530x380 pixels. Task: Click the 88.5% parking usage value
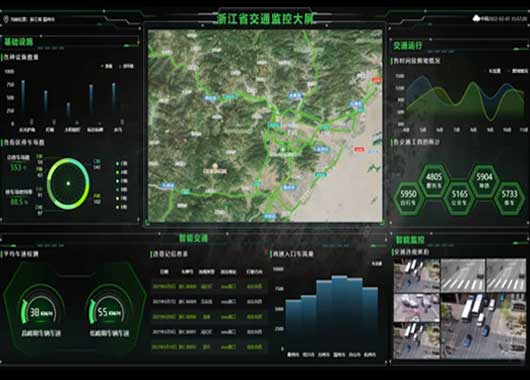coord(19,202)
